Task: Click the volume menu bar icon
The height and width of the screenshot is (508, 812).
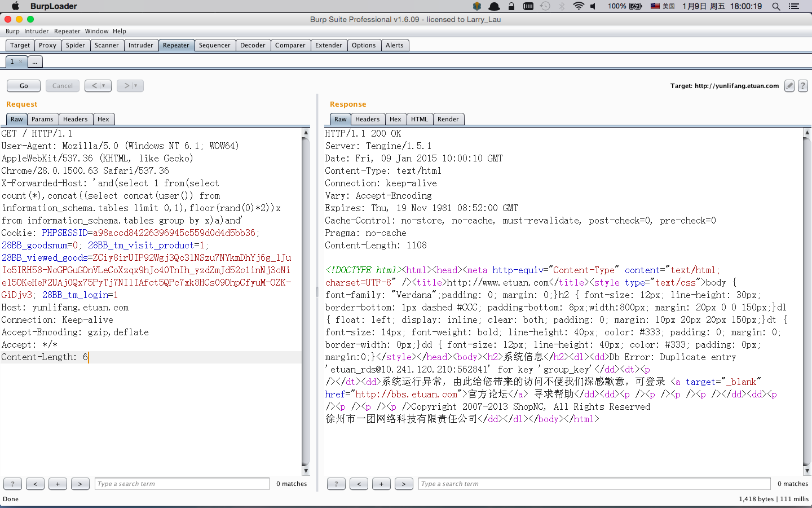Action: point(593,6)
